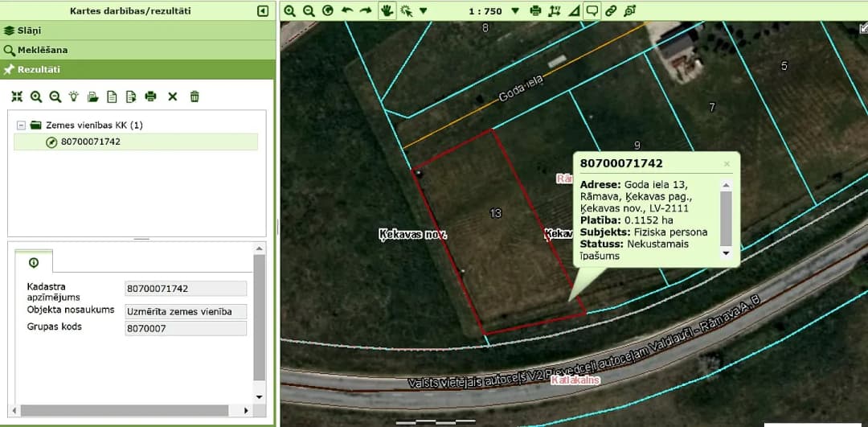Click the open folder results icon

(93, 97)
